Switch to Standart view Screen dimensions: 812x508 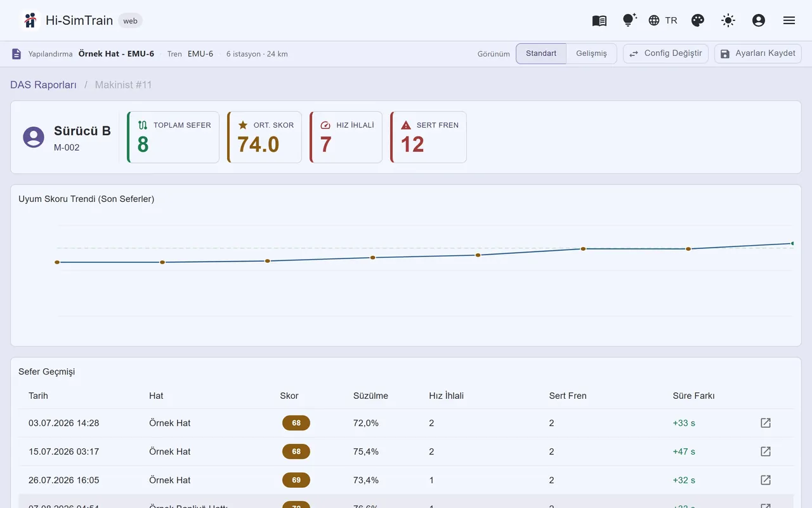[541, 53]
